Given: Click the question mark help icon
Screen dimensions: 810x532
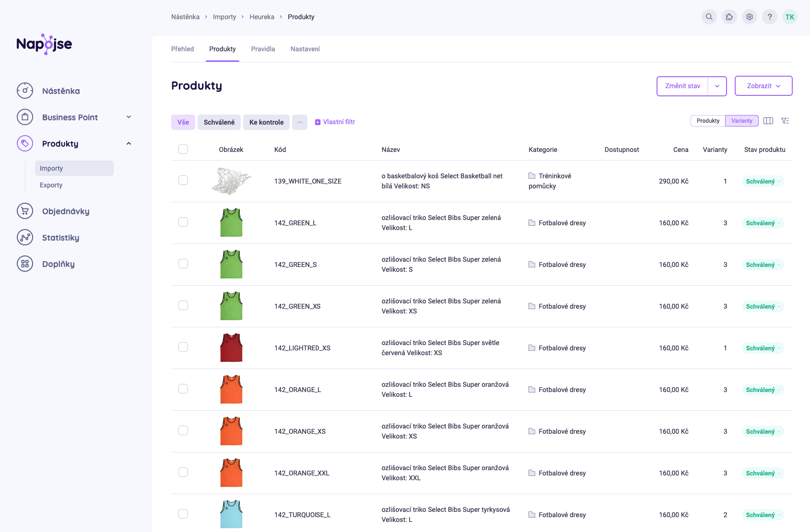Looking at the screenshot, I should click(769, 17).
